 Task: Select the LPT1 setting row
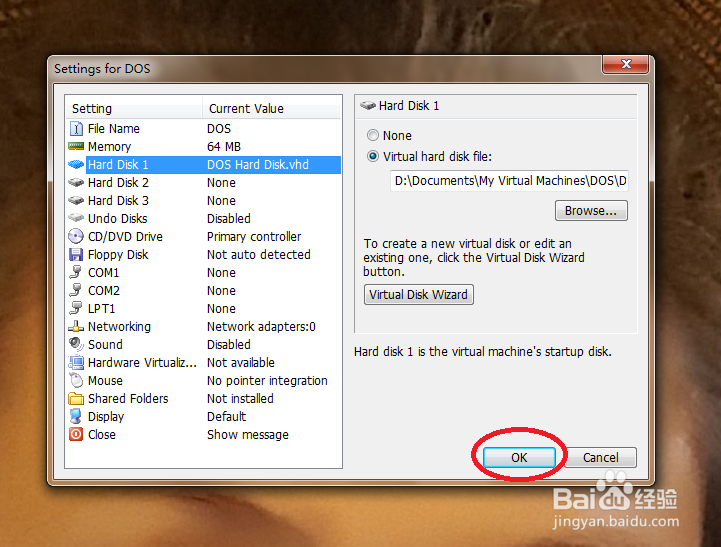click(204, 308)
